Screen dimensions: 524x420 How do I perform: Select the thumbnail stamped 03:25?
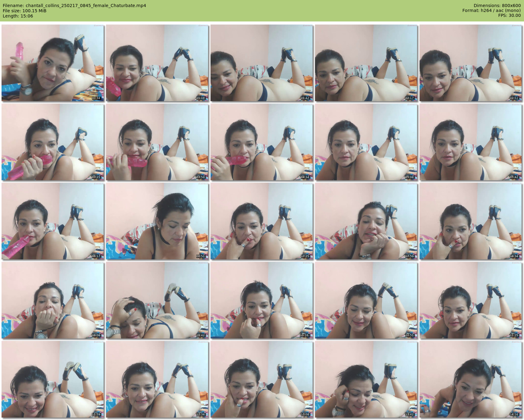coord(53,142)
